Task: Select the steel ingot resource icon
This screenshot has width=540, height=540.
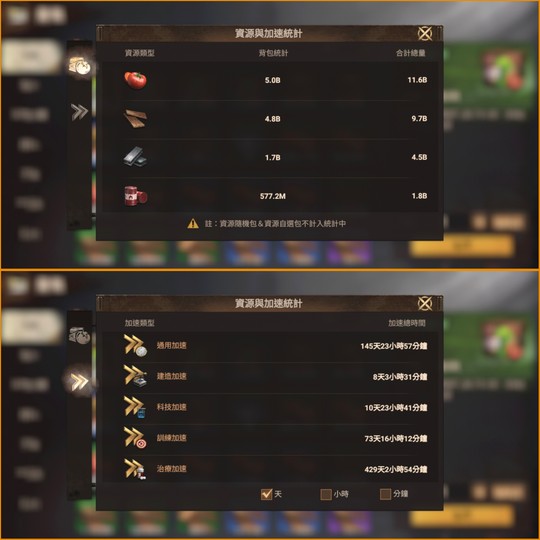Action: point(135,157)
